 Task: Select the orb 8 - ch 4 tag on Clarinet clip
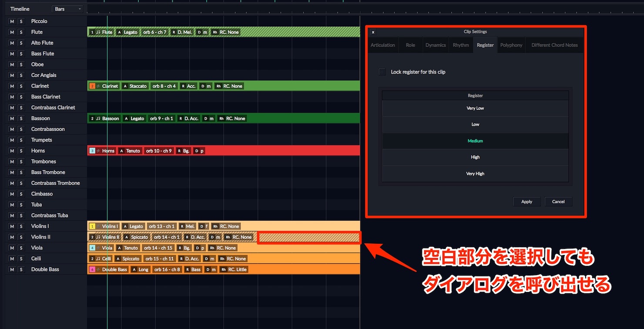(164, 86)
